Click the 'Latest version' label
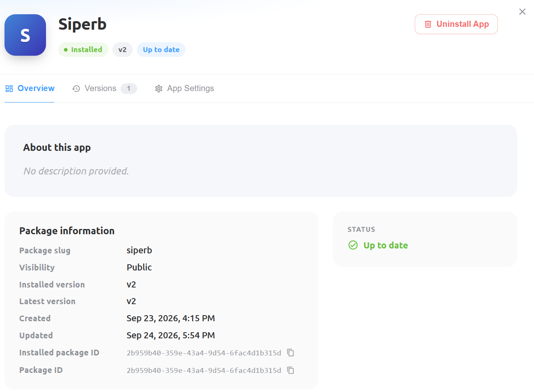This screenshot has height=392, width=534. (x=47, y=301)
